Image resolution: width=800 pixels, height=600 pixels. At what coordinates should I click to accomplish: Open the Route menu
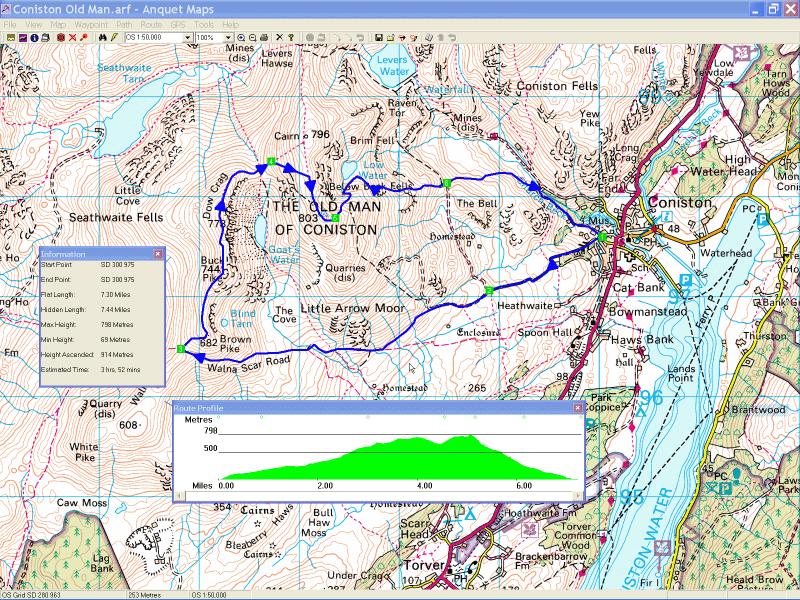pos(151,24)
